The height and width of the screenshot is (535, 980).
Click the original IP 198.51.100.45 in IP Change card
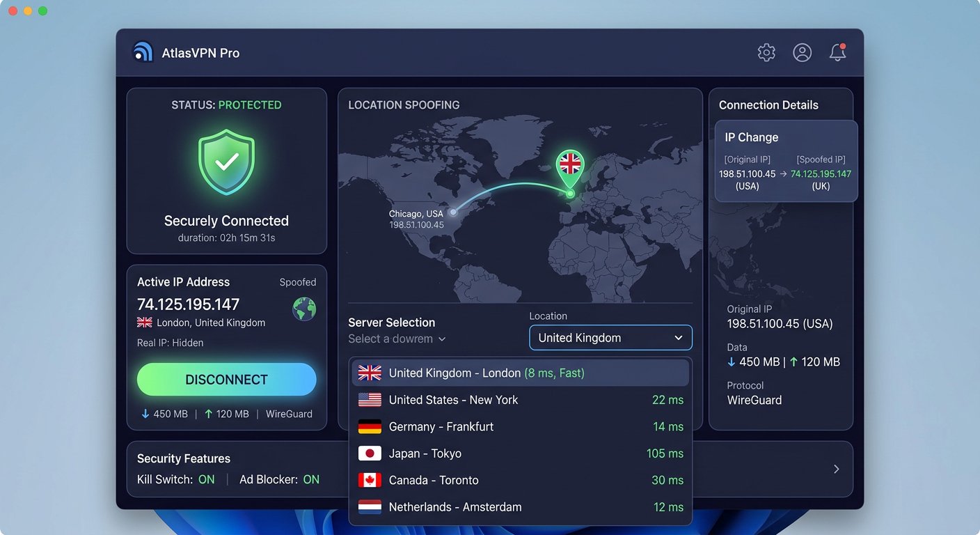(x=748, y=173)
